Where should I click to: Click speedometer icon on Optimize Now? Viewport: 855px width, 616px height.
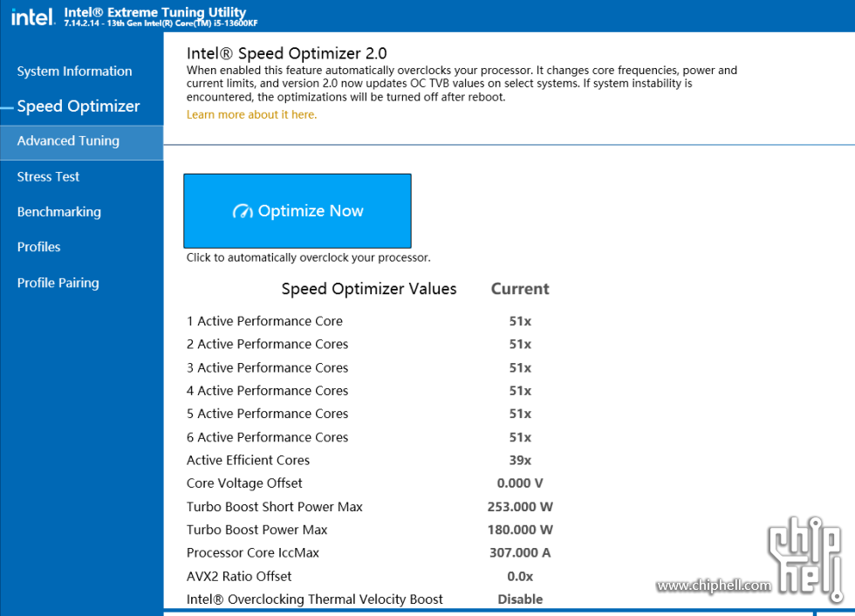243,211
